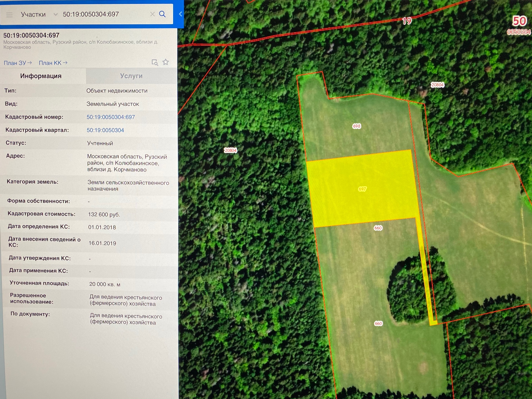Click forest label 20804 on left

[x=230, y=150]
